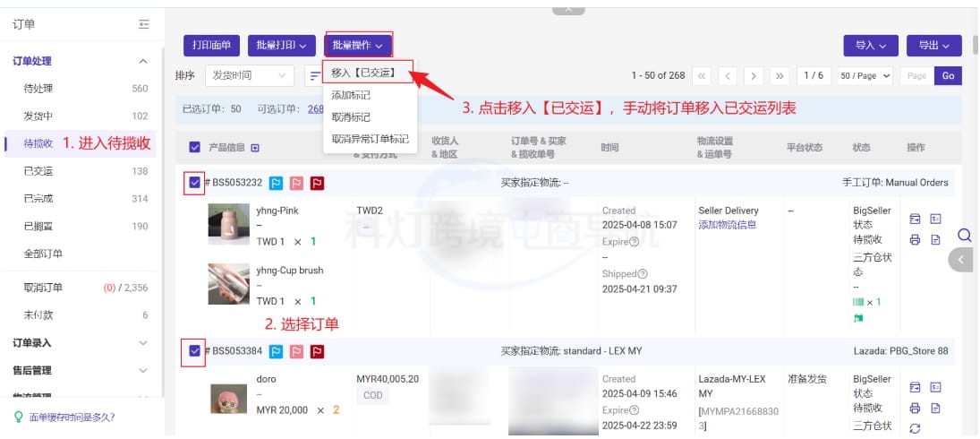Open 待处理 orders in sidebar
This screenshot has width=980, height=439.
point(81,89)
